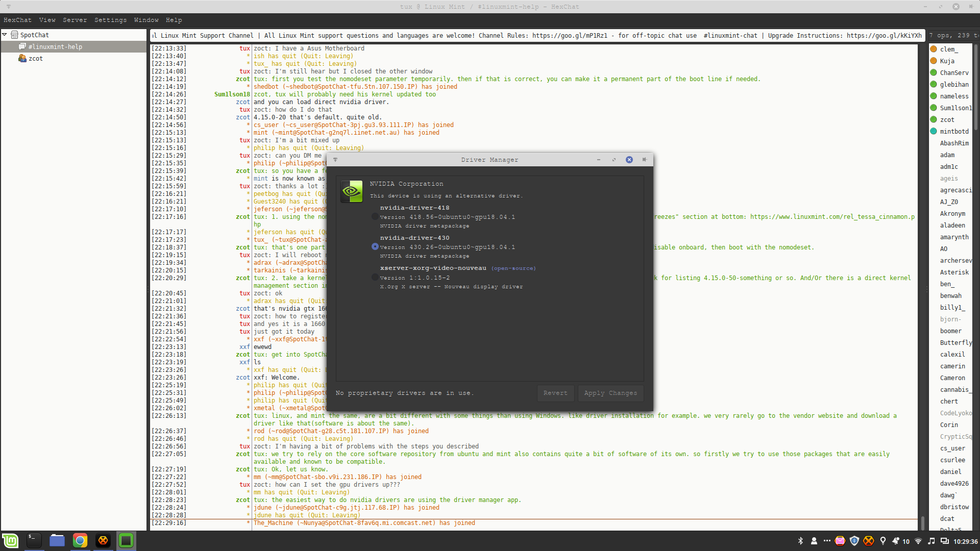
Task: Select user Asterisk in user list
Action: (x=954, y=272)
